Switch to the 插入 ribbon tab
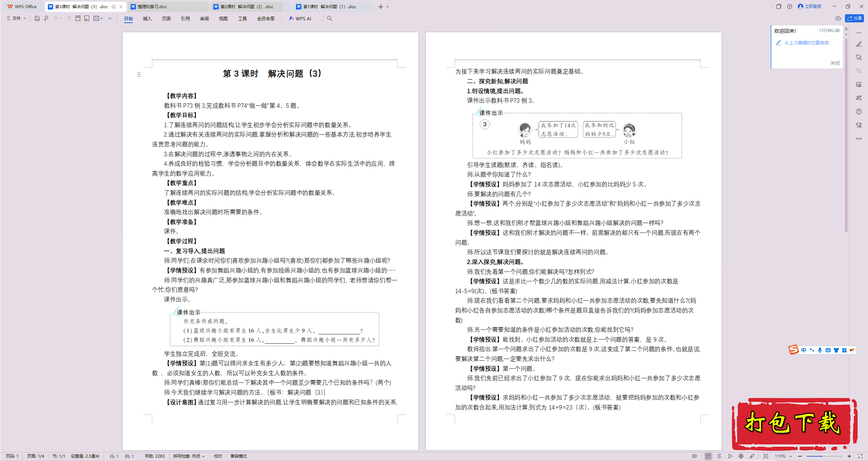 pos(147,19)
